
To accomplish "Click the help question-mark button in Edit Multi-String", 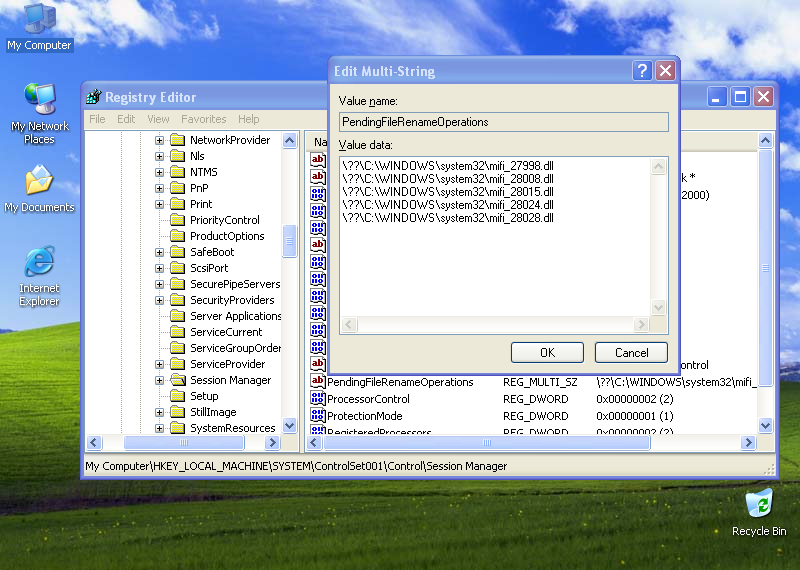I will (642, 70).
